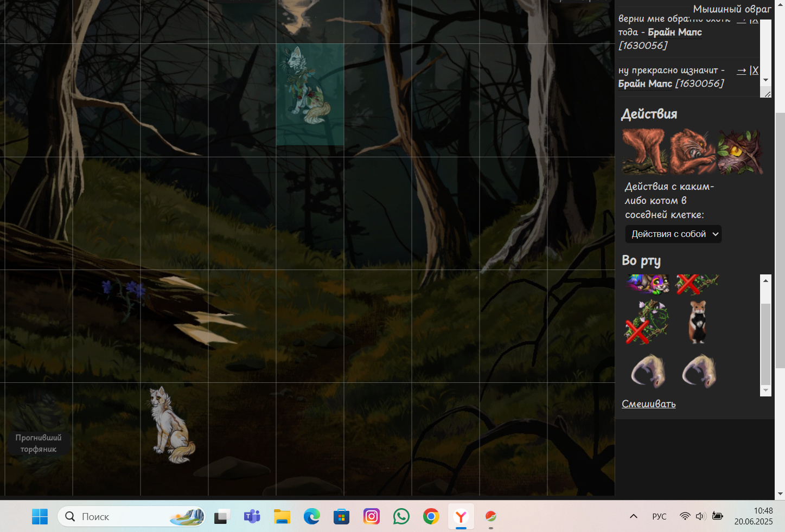785x532 pixels.
Task: Select the top crossed-out vine branch item
Action: coord(697,284)
